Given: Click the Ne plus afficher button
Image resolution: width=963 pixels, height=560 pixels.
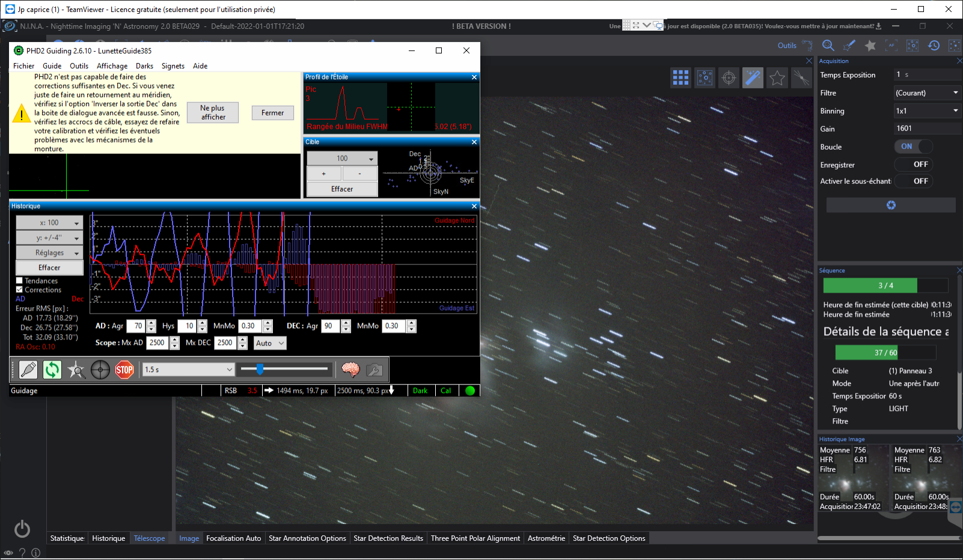Looking at the screenshot, I should [x=213, y=112].
